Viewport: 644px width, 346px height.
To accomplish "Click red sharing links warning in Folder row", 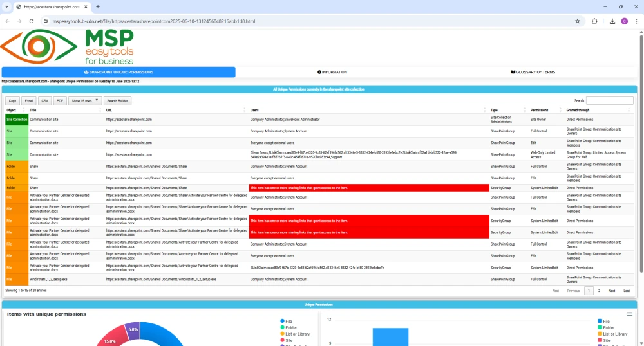I will pyautogui.click(x=369, y=188).
